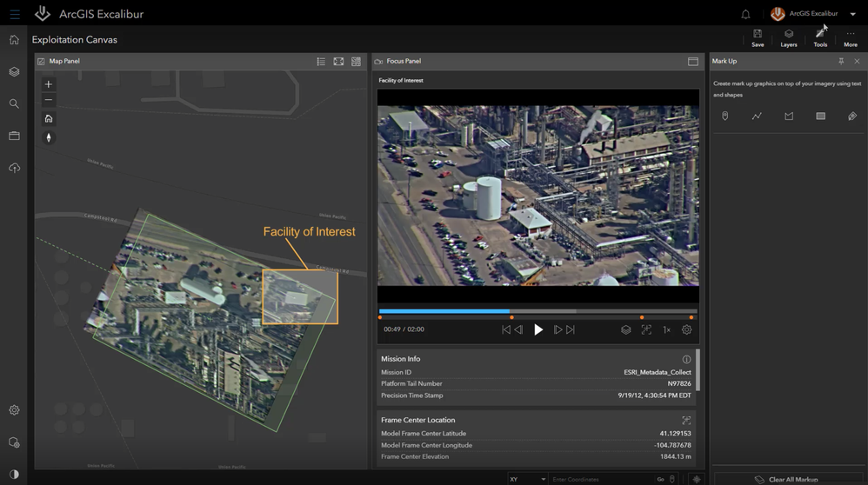Open Settings gear in the sidebar
Screen dimensions: 868x485
(15, 410)
